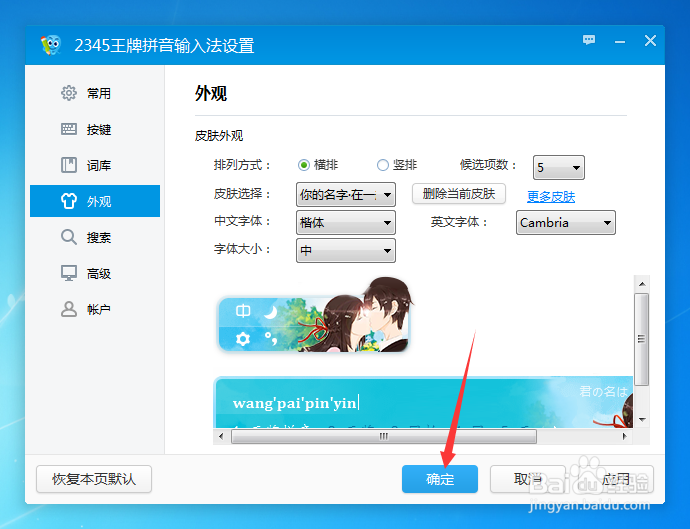Click the horizontal scrollbar left arrow
This screenshot has width=690, height=529.
[221, 437]
